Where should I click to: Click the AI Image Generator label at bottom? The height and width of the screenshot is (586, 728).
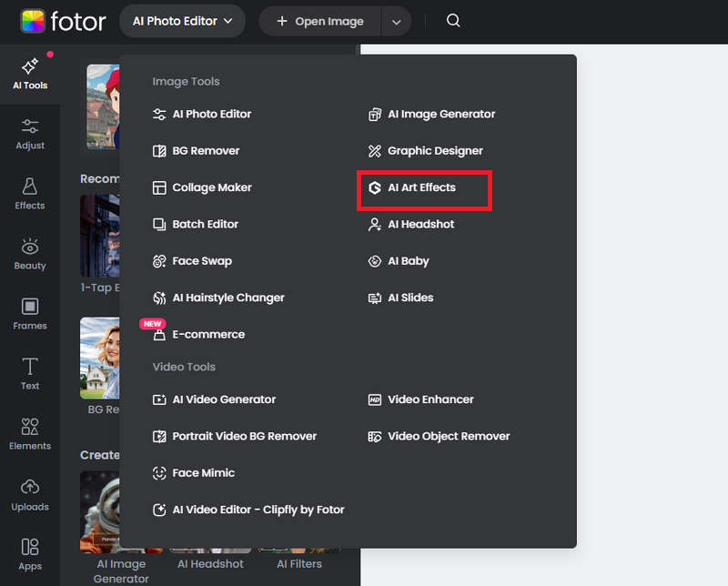point(121,571)
